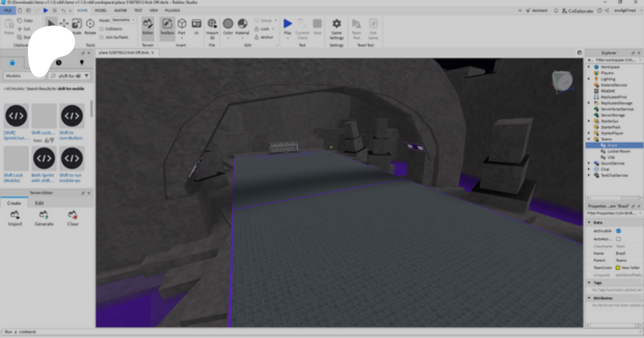Switch to the MODEL ribbon tab
This screenshot has width=644, height=338.
click(x=101, y=10)
